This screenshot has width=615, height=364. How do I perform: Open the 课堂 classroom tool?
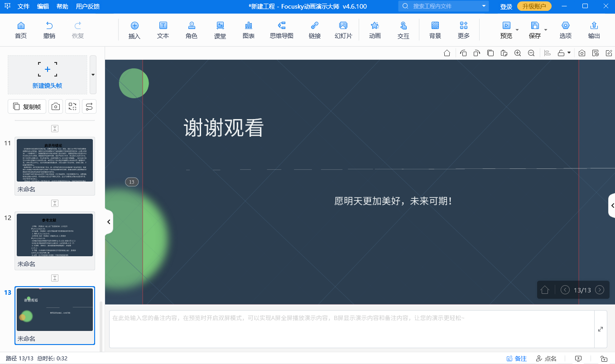click(220, 30)
